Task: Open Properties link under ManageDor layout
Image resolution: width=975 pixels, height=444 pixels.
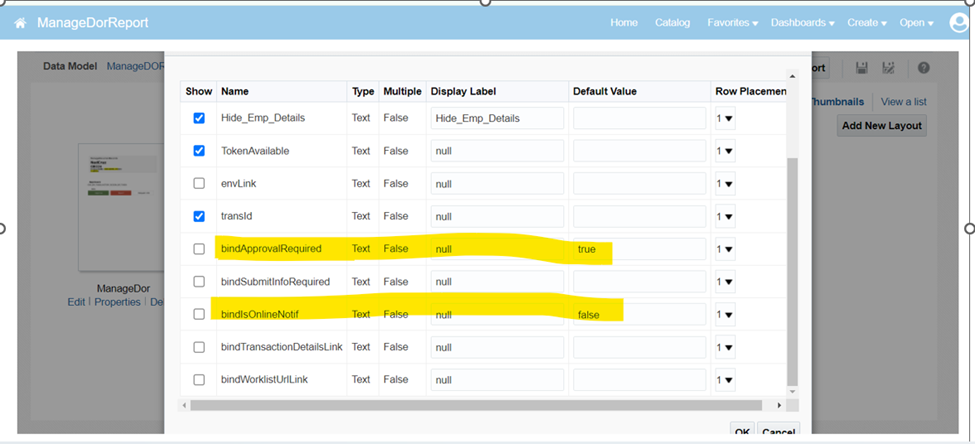Action: click(117, 302)
